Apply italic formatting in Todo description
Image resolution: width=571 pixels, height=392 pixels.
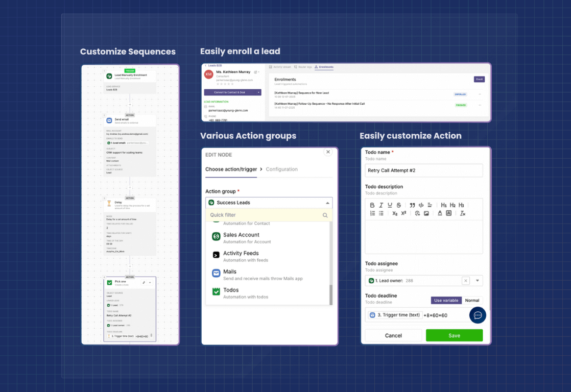(381, 205)
